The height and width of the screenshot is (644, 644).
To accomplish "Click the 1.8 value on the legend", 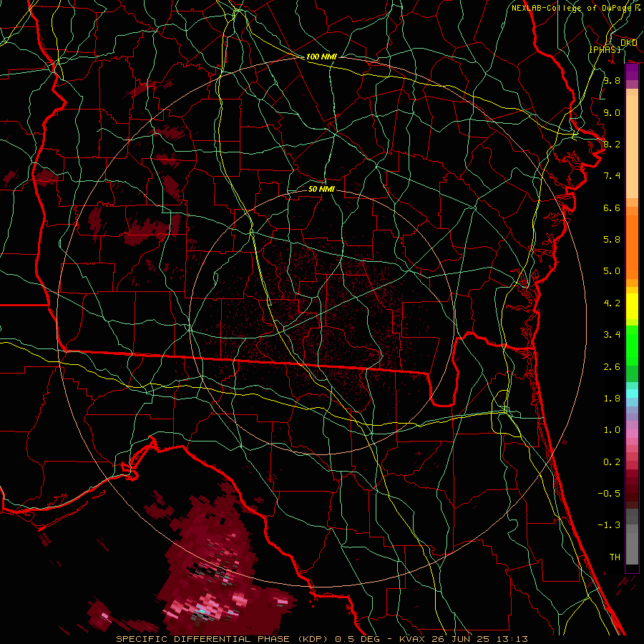I will [x=612, y=399].
